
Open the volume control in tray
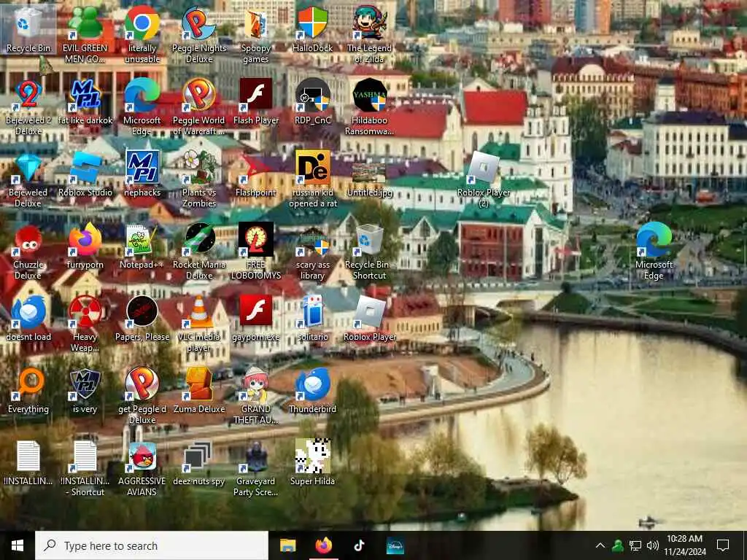[x=653, y=545]
